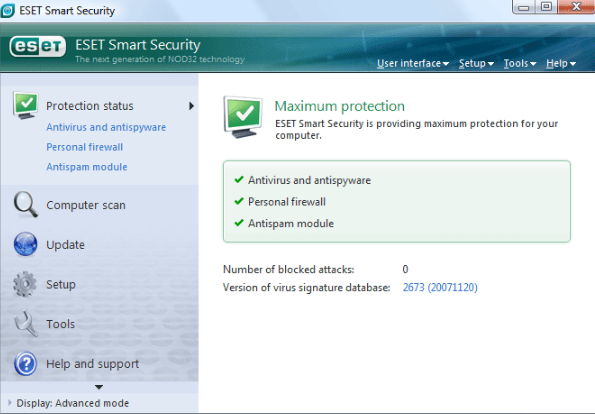Open the Help dropdown menu in header
Image resolution: width=595 pixels, height=414 pixels.
pos(561,63)
